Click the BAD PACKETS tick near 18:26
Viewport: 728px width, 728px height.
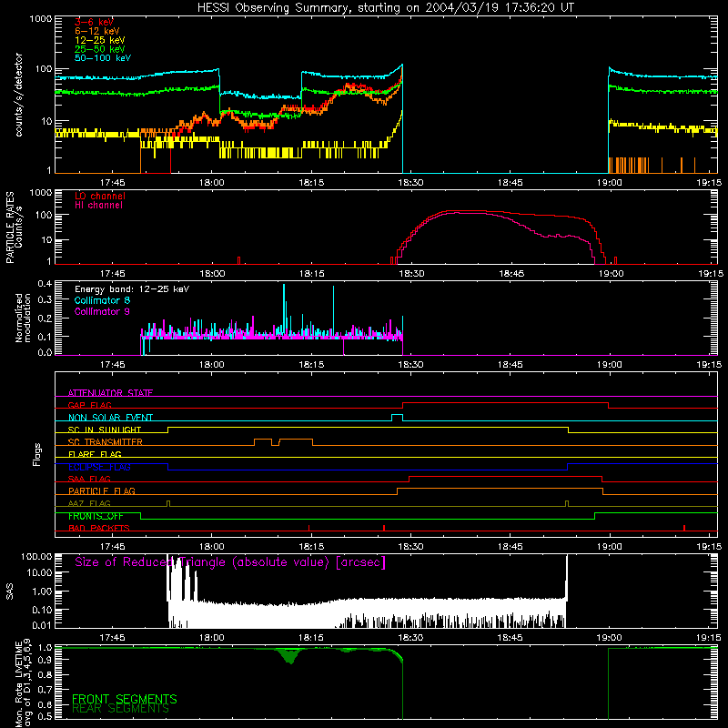pos(384,528)
